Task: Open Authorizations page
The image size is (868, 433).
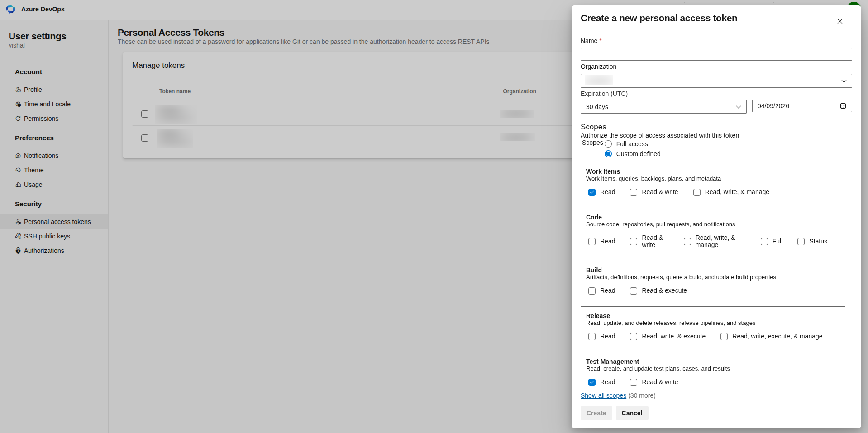Action: [x=54, y=251]
